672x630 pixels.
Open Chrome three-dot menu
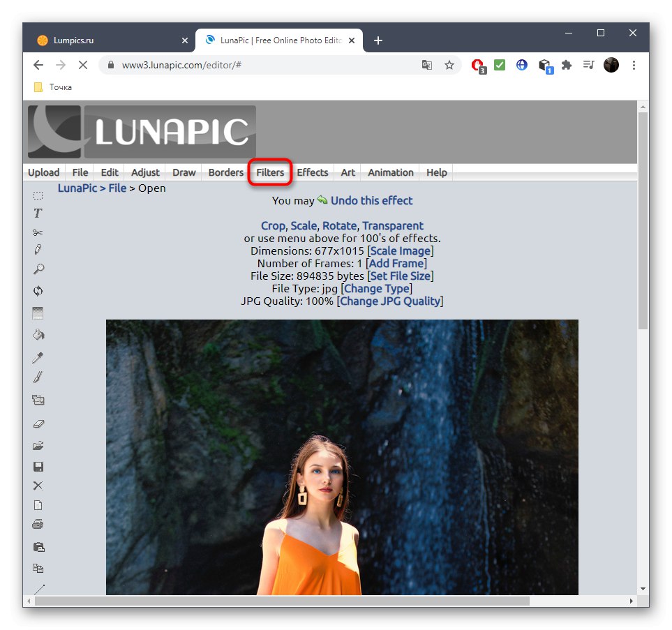tap(634, 65)
